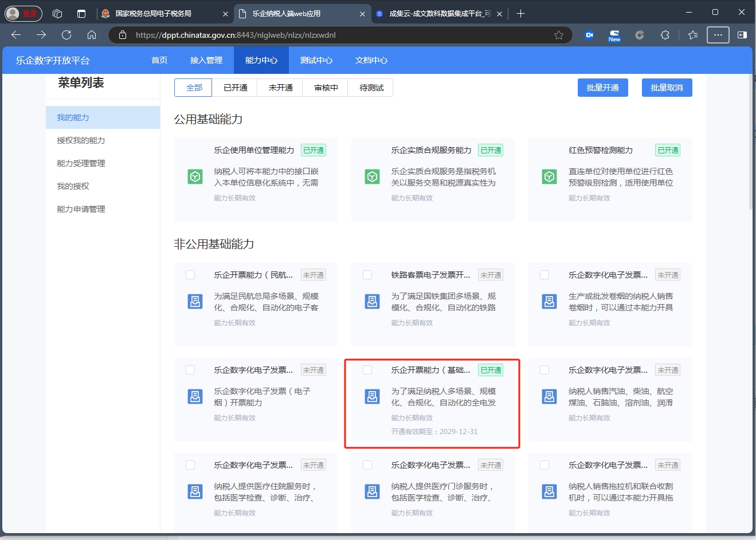Select checkbox on 铁路客票电子发票开 card
756x540 pixels.
pos(367,275)
